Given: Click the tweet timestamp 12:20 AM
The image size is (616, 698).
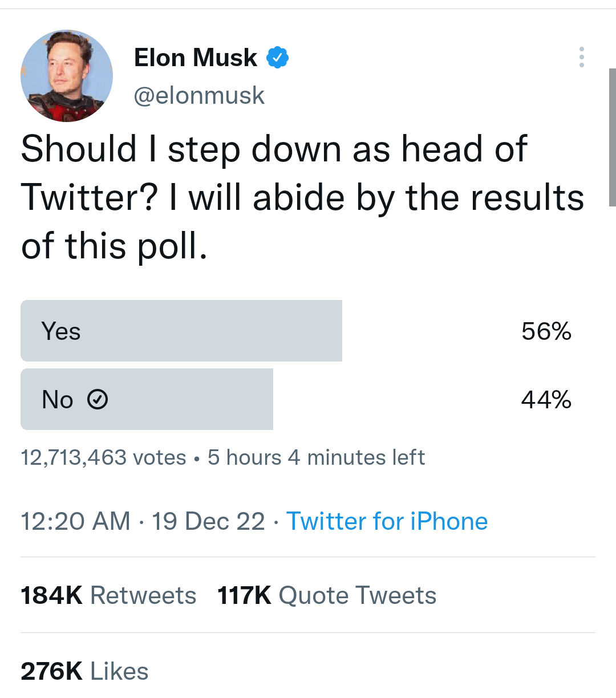Looking at the screenshot, I should coord(75,521).
